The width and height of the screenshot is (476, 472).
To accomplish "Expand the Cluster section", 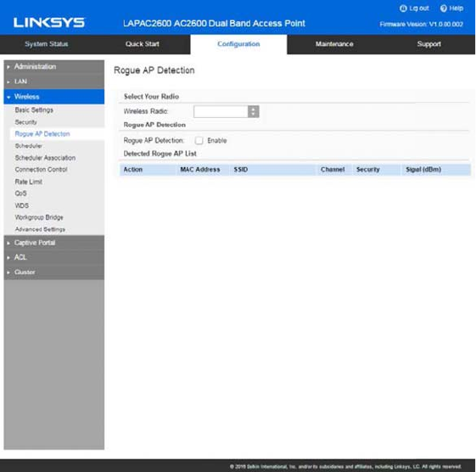I will pyautogui.click(x=53, y=273).
